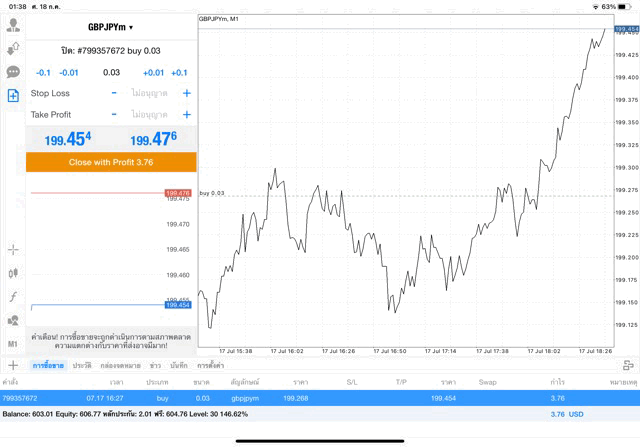Switch to the ประวัติ tab
640x447 pixels.
pos(79,366)
